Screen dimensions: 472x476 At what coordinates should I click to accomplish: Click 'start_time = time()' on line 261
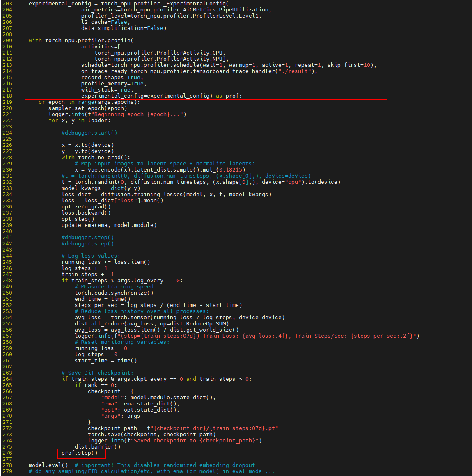click(106, 360)
